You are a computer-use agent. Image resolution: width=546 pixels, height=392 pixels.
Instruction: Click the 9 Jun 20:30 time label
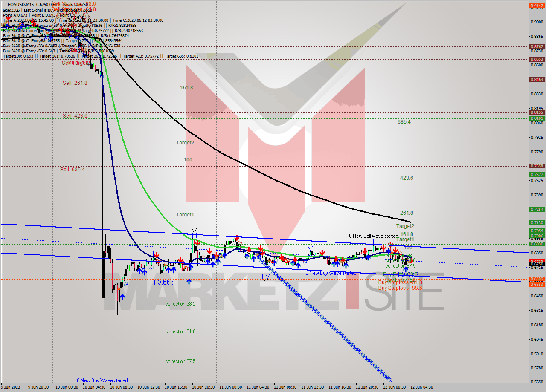38,387
